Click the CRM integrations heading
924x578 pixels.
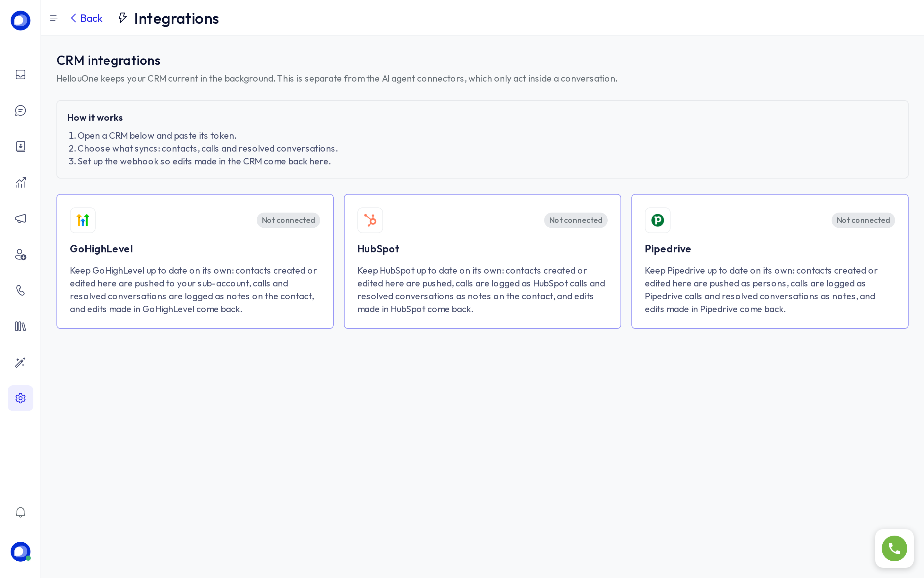point(108,60)
